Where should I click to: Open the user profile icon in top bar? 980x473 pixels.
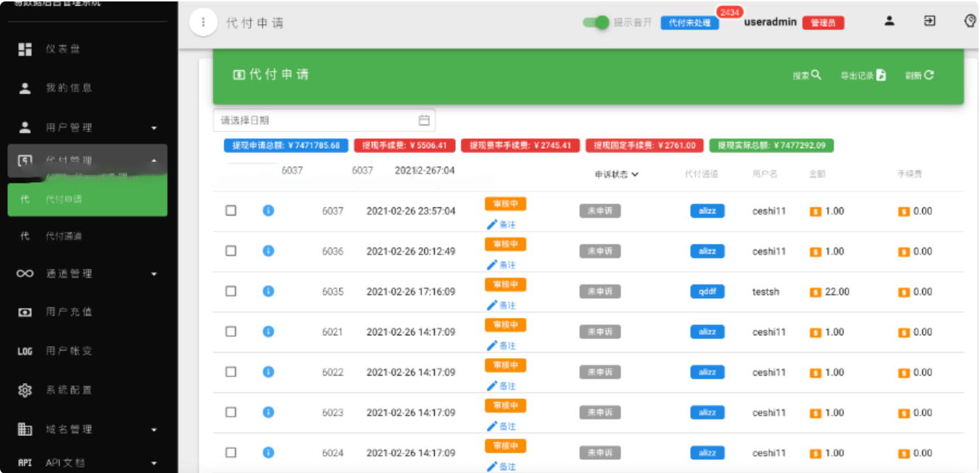(x=889, y=21)
